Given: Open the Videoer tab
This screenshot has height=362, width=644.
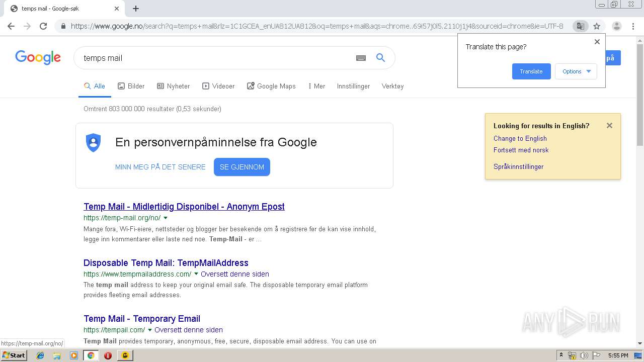Looking at the screenshot, I should pos(218,86).
